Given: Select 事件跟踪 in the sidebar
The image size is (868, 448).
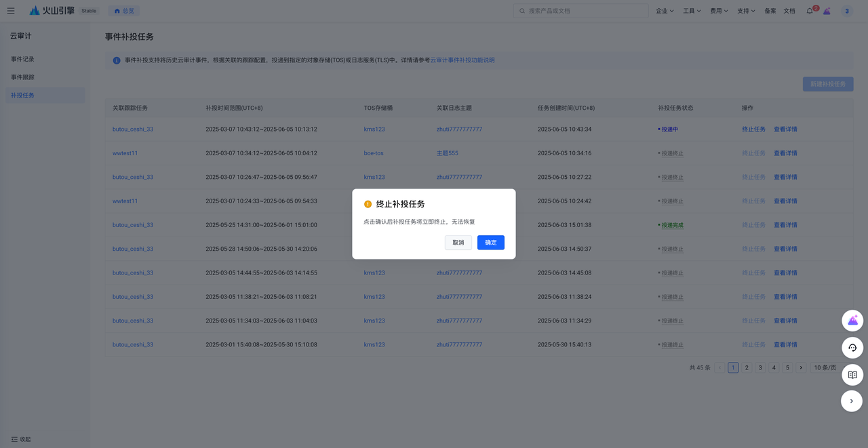Looking at the screenshot, I should [22, 77].
